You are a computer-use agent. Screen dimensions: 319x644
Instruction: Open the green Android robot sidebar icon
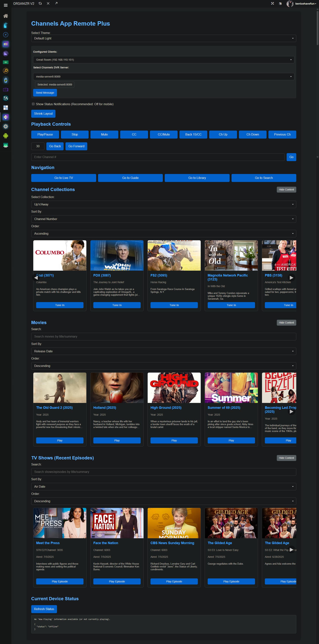(5, 136)
